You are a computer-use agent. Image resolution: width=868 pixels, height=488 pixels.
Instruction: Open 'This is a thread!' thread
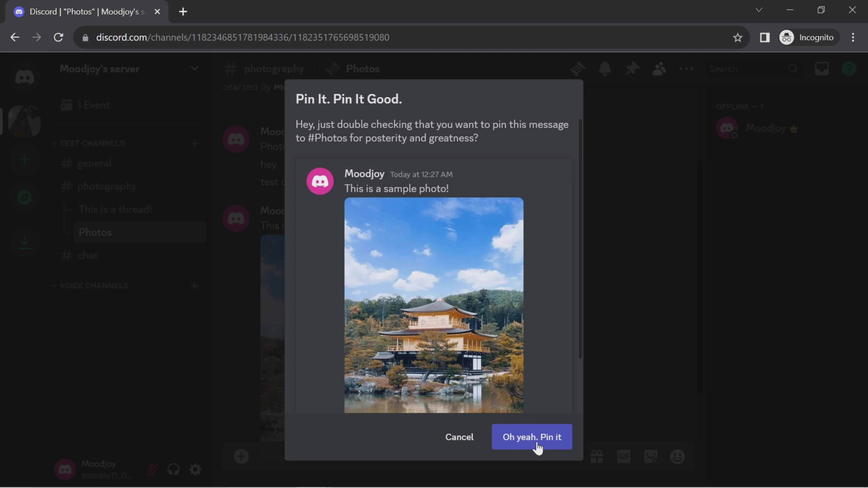pos(139,209)
